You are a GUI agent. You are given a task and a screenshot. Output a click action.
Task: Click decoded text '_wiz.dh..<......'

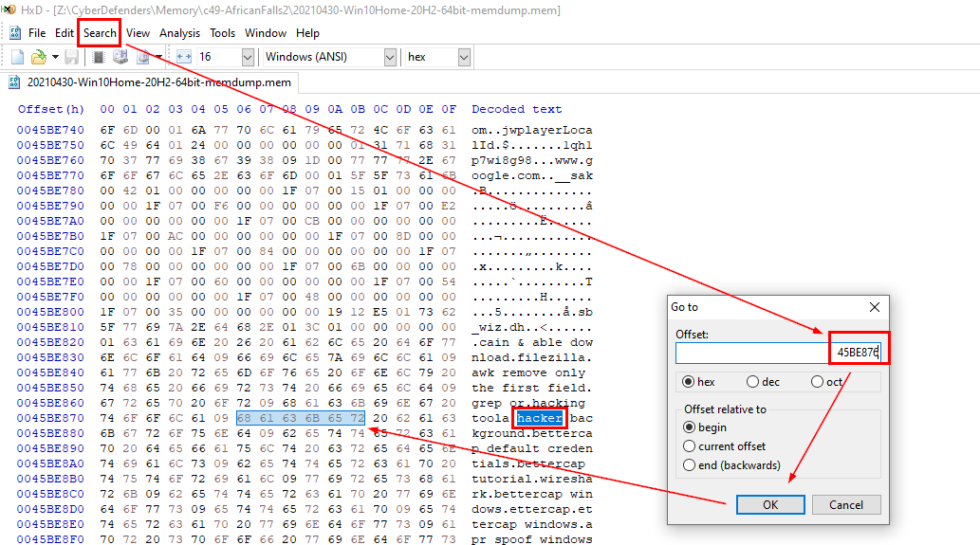point(532,326)
